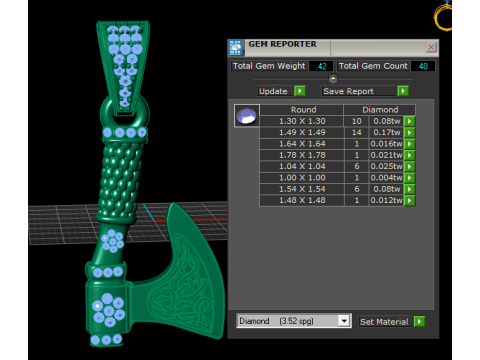Viewport: 480px width, 360px height.
Task: Click the 0.012tw weight cell
Action: click(x=386, y=200)
